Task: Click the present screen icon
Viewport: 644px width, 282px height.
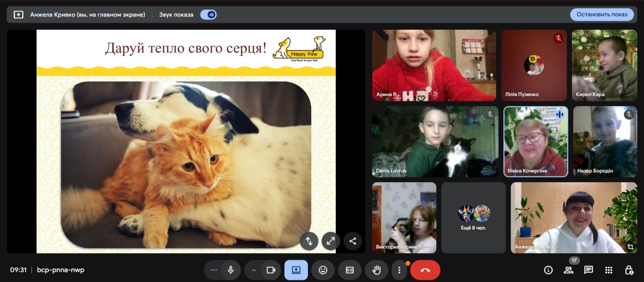Action: 296,270
